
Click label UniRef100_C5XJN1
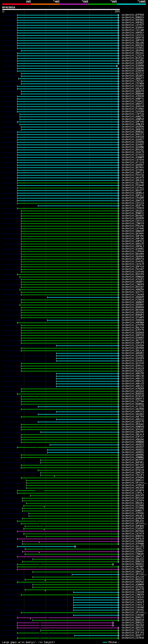133,569
